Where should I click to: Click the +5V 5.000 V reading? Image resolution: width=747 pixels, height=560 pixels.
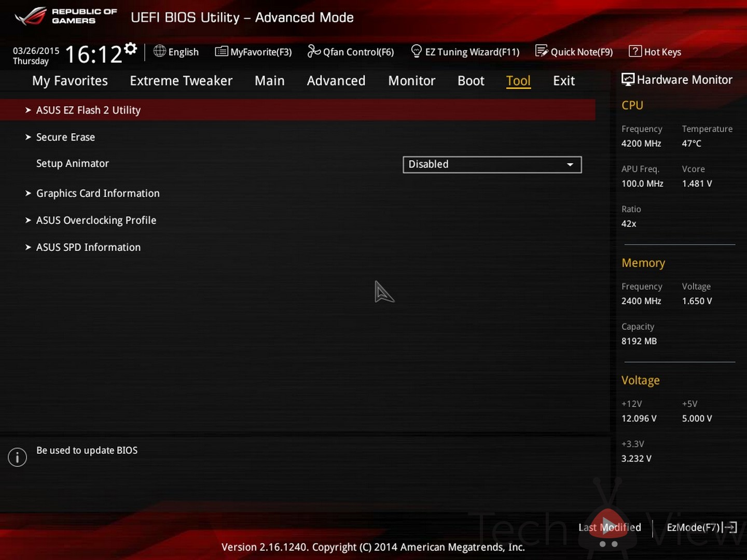pyautogui.click(x=697, y=418)
